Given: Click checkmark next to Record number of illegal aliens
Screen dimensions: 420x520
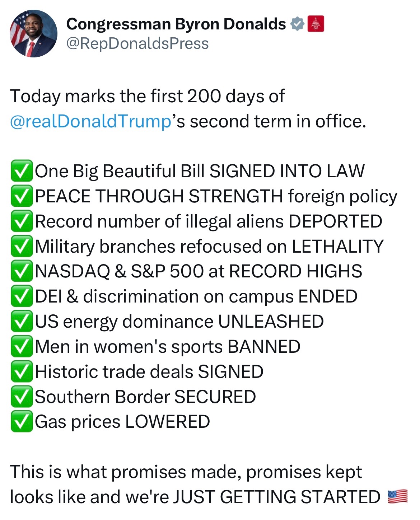Looking at the screenshot, I should click(22, 221).
